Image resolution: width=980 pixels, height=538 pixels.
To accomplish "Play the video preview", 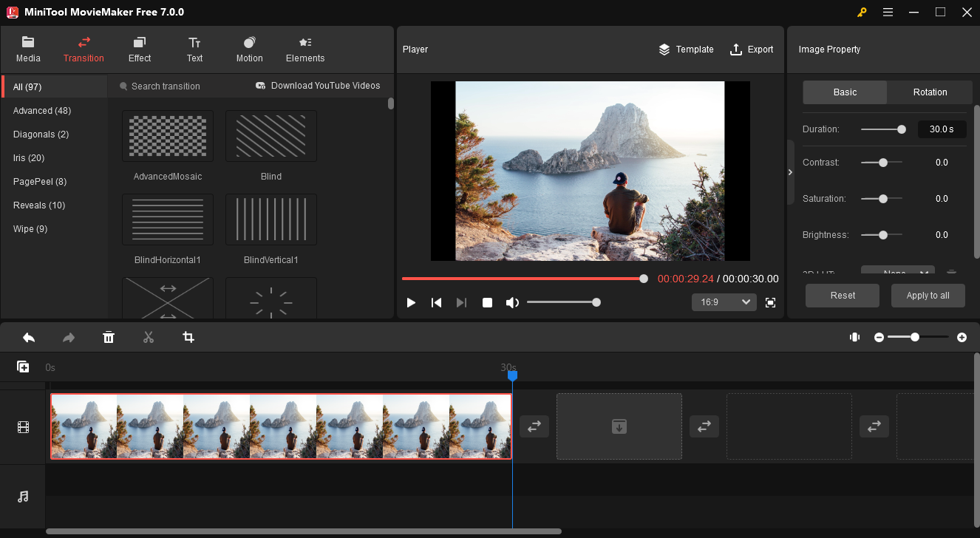I will click(411, 302).
